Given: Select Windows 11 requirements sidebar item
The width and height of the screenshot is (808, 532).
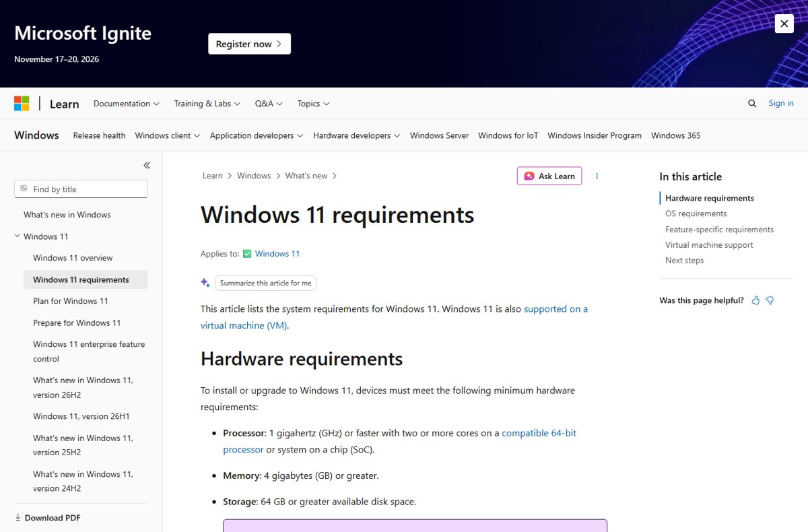Looking at the screenshot, I should [x=86, y=279].
